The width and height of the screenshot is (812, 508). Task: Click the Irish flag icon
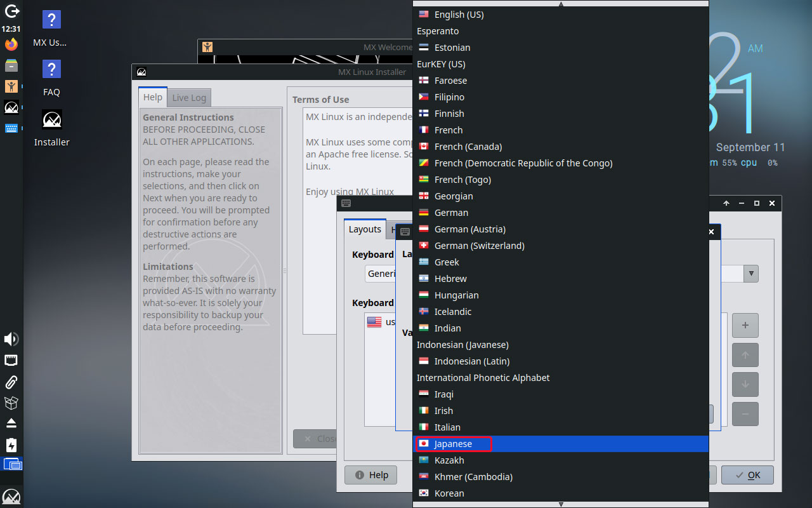point(424,411)
